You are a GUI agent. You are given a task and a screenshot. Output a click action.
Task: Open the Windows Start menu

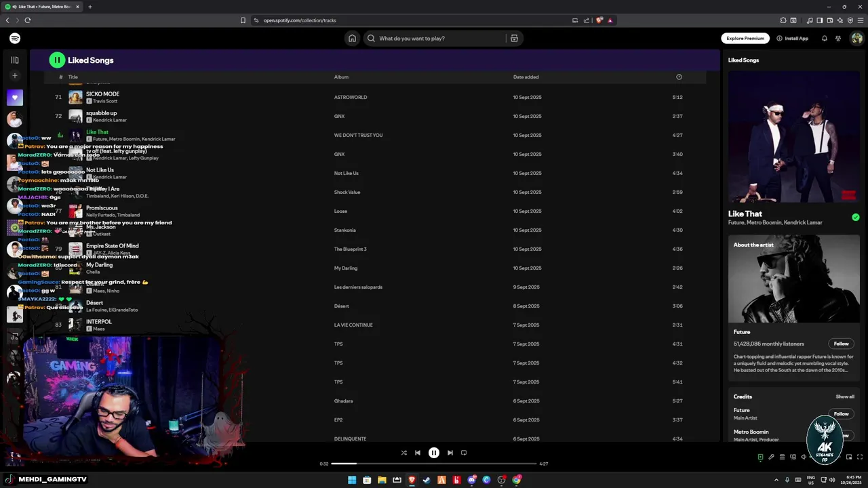pyautogui.click(x=352, y=480)
